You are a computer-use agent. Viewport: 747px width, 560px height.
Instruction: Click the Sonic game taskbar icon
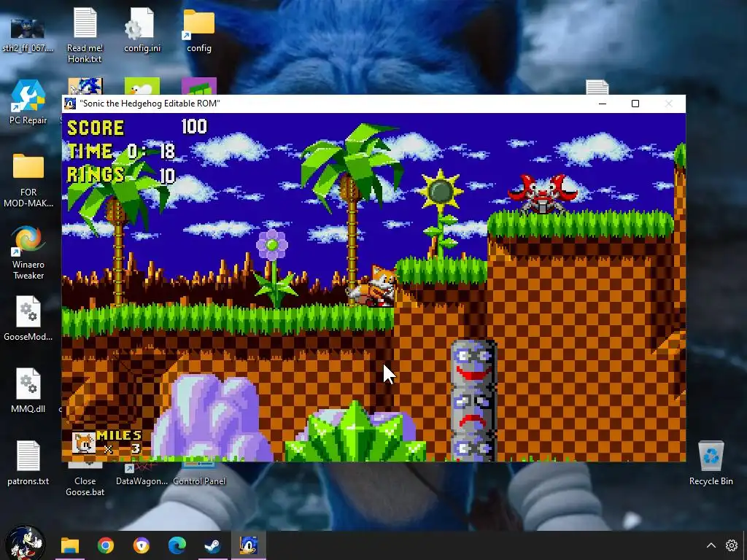249,545
